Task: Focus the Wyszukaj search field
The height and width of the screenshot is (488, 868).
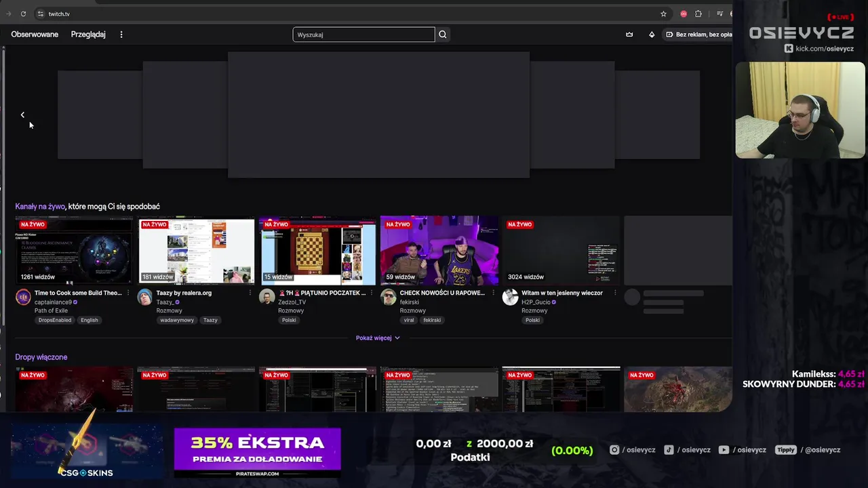Action: (363, 35)
